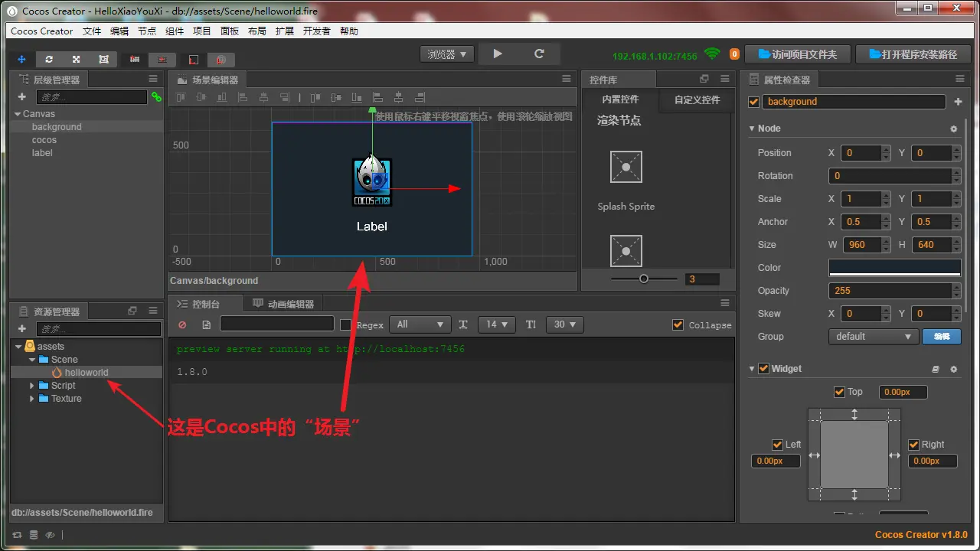Image resolution: width=980 pixels, height=551 pixels.
Task: Clear the console log
Action: tap(182, 324)
